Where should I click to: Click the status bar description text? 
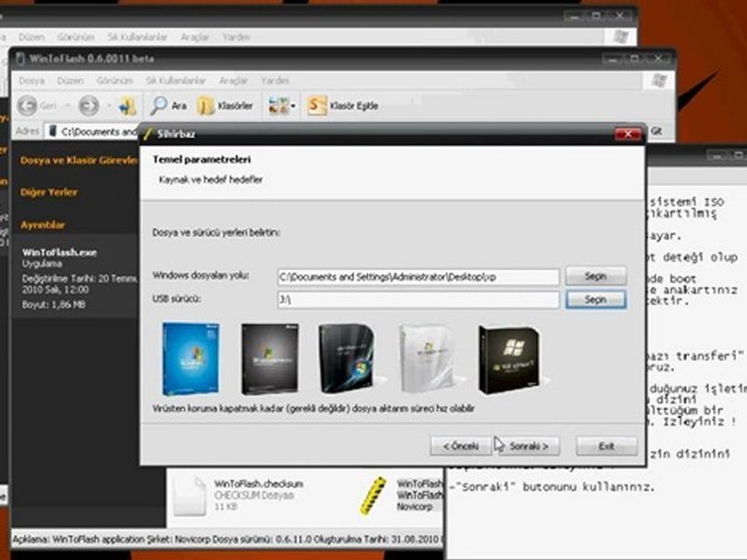(226, 540)
